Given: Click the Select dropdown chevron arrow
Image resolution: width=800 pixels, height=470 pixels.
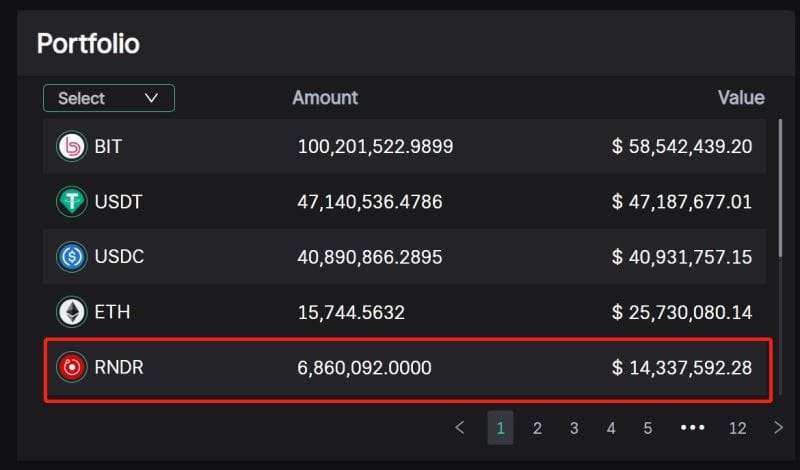Looking at the screenshot, I should 151,97.
